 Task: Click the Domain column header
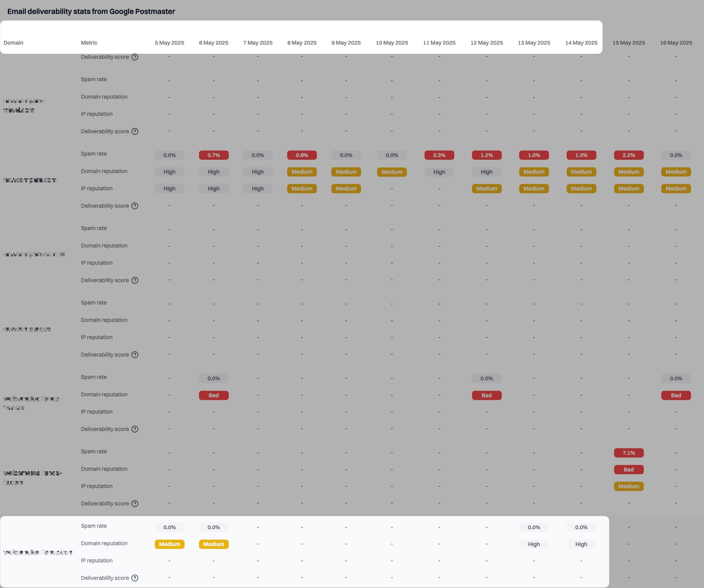13,43
